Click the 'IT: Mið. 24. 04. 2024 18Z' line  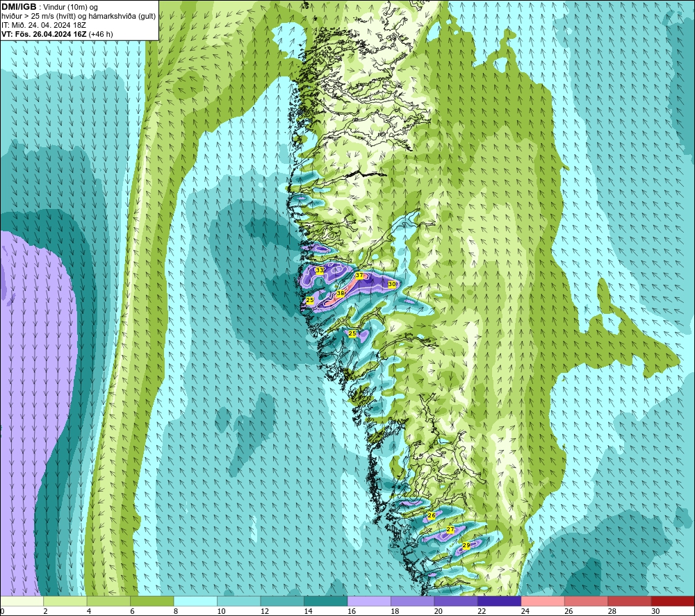(x=43, y=25)
